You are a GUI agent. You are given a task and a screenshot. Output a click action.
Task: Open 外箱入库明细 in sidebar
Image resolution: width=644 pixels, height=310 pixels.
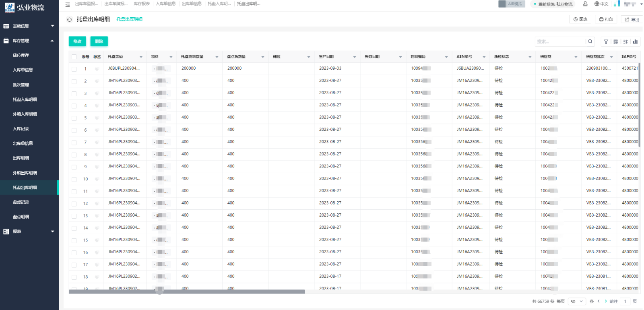[25, 114]
